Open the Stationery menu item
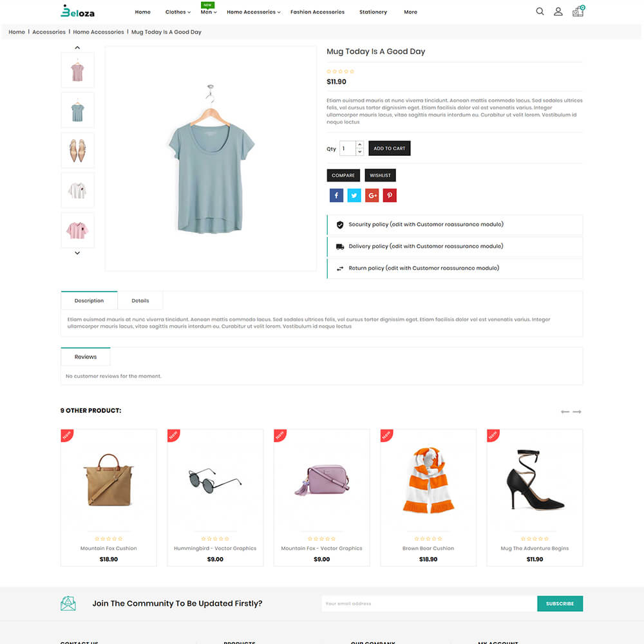The height and width of the screenshot is (644, 644). click(373, 12)
